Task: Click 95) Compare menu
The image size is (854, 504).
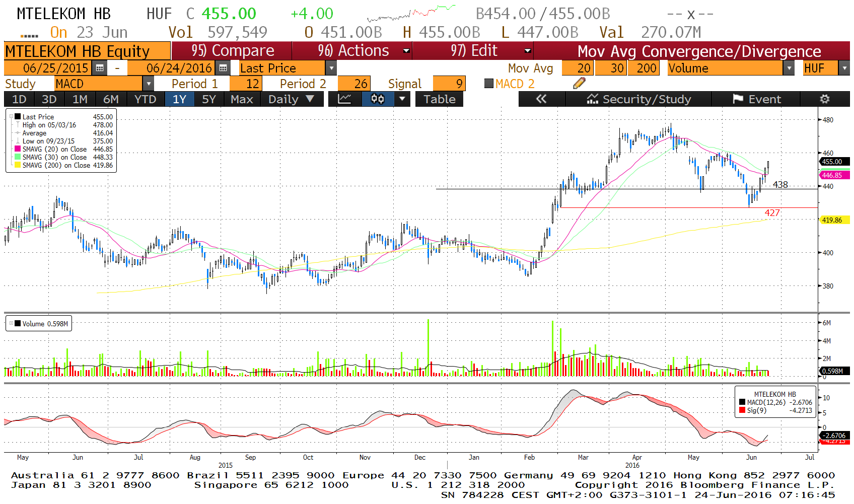Action: point(232,51)
